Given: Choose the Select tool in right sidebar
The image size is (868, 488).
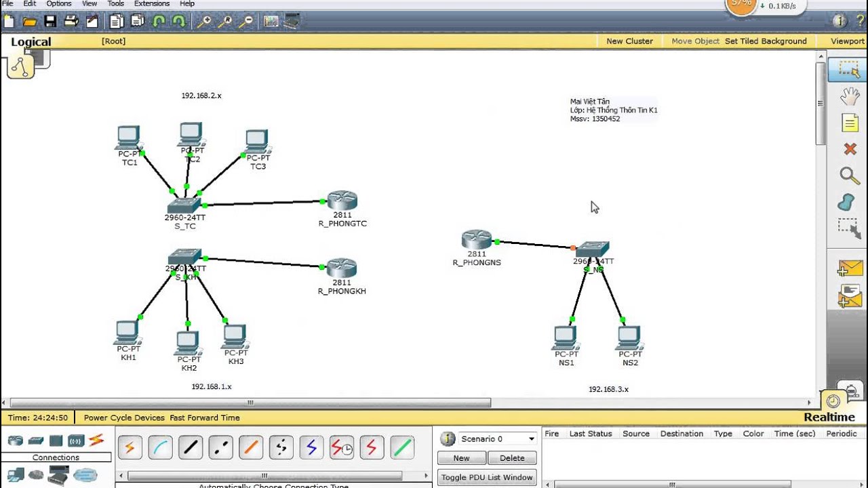Looking at the screenshot, I should tap(848, 70).
